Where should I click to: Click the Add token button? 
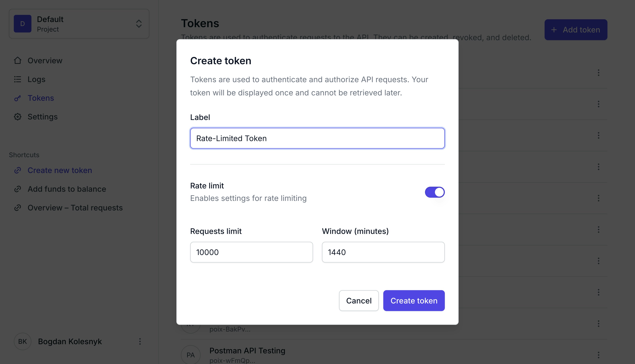point(576,30)
